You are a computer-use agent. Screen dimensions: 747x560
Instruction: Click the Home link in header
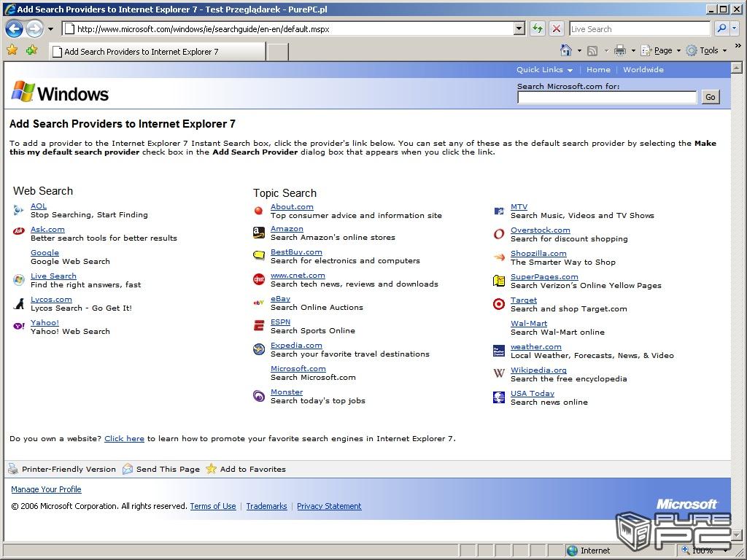click(598, 69)
